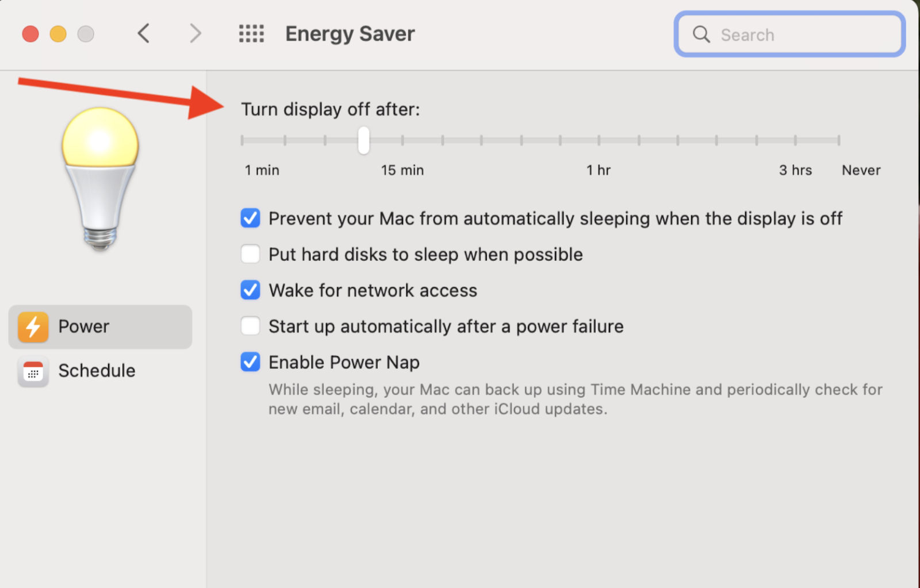Enable Put hard disks to sleep when possible
Image resolution: width=920 pixels, height=588 pixels.
250,254
